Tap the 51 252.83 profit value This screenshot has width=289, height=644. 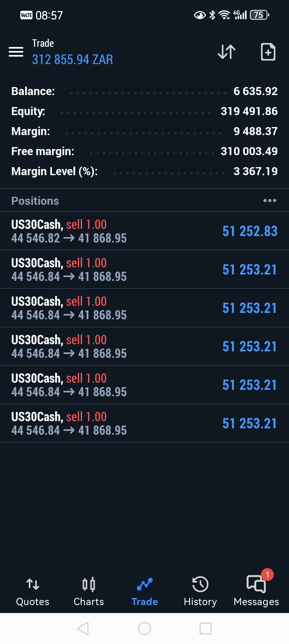click(x=250, y=231)
